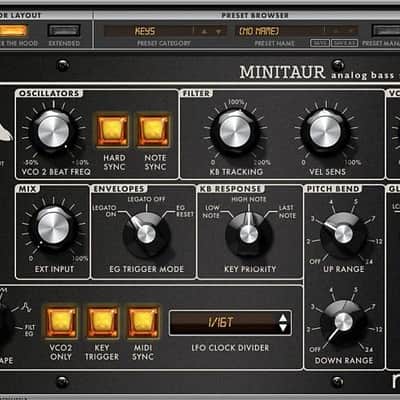Click the 100% mark on KB Tracking
The height and width of the screenshot is (400, 400).
click(x=236, y=102)
